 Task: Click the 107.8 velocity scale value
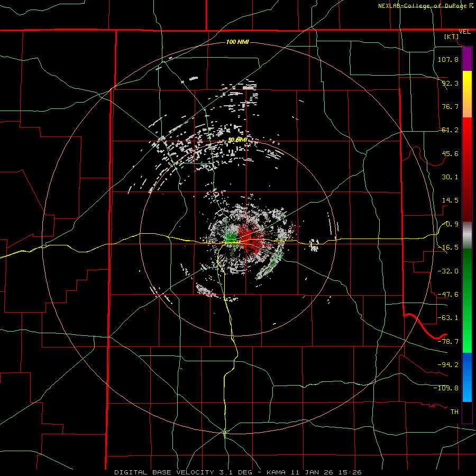[448, 59]
